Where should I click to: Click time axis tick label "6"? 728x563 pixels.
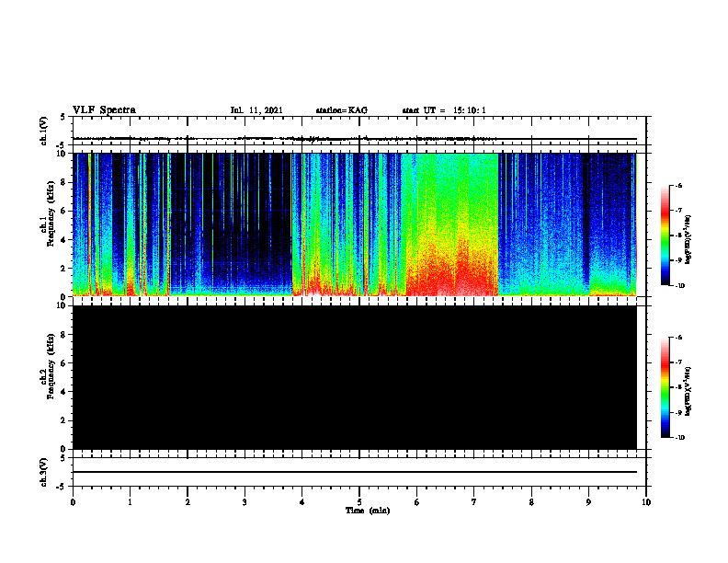click(417, 502)
